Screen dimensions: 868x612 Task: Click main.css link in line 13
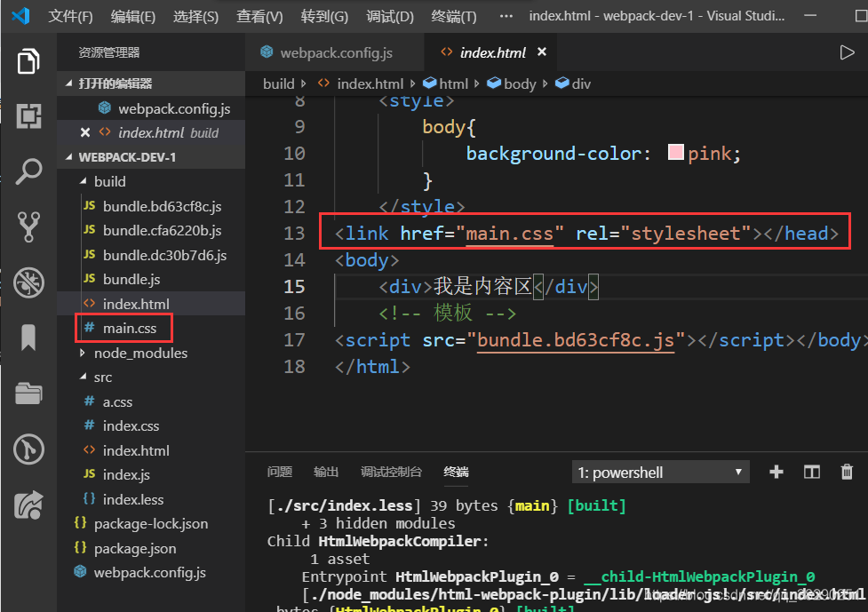pos(509,234)
